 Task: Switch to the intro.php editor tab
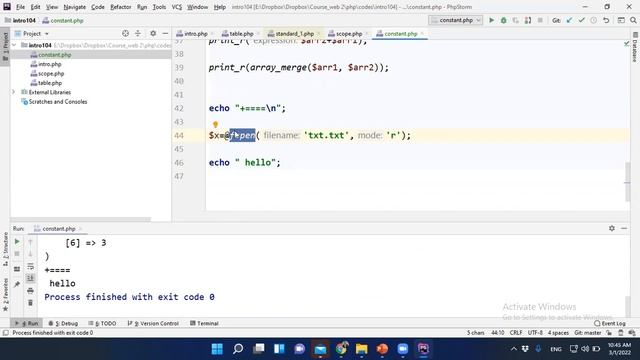tap(193, 33)
